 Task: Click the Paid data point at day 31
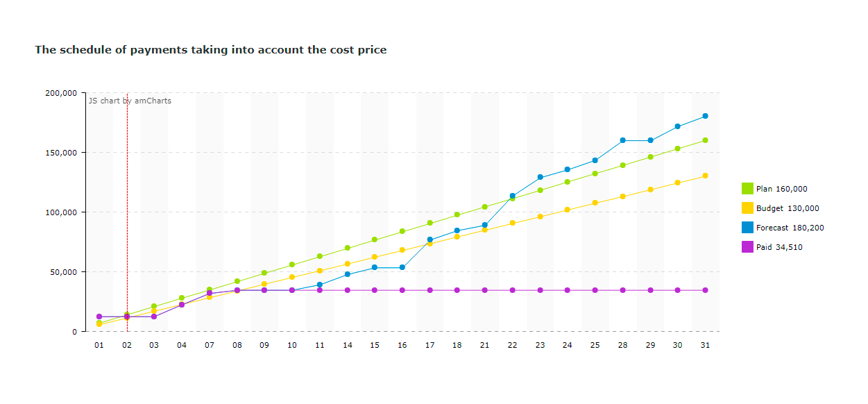coord(705,290)
